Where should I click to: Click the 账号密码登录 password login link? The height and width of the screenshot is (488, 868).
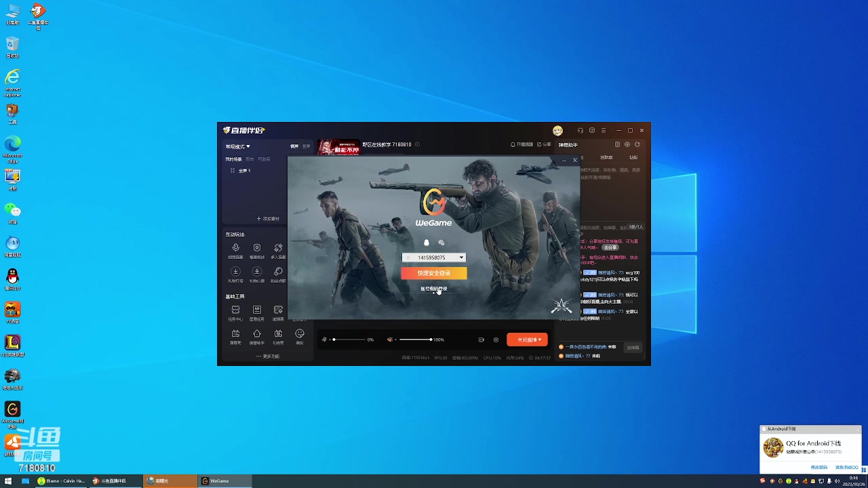pos(434,289)
